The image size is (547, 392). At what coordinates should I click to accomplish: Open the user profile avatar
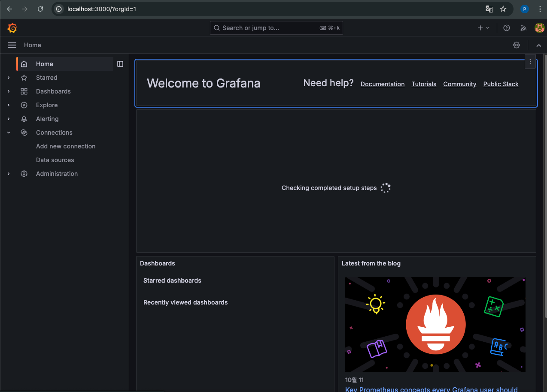tap(539, 28)
